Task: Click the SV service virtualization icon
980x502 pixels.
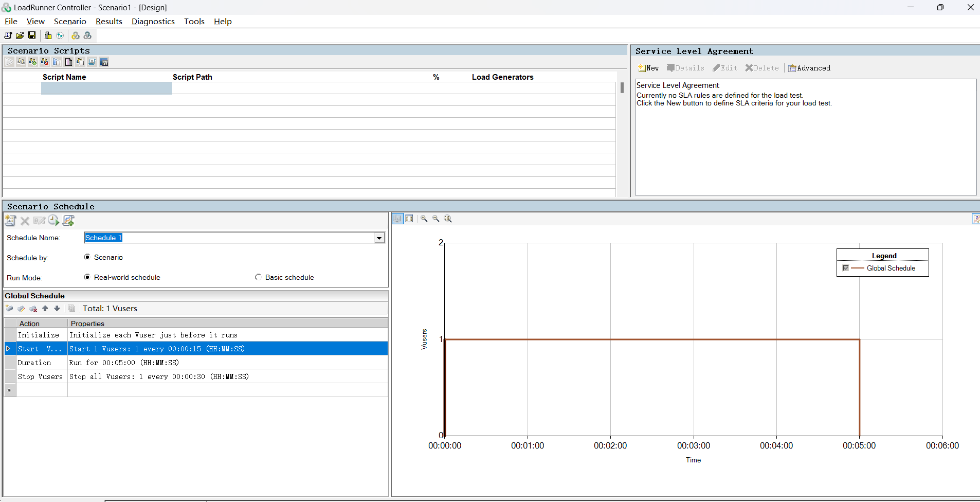Action: coord(104,62)
